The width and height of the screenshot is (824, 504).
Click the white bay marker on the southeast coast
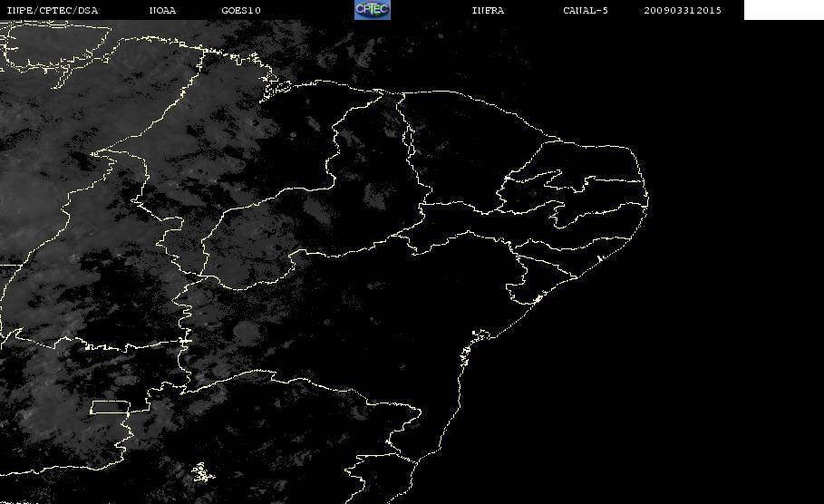[480, 334]
